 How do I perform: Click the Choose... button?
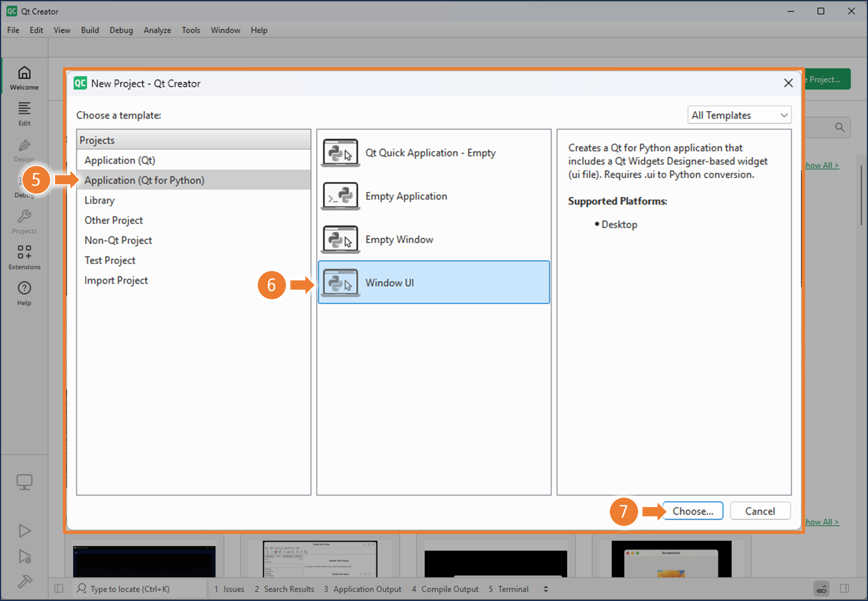pyautogui.click(x=692, y=511)
